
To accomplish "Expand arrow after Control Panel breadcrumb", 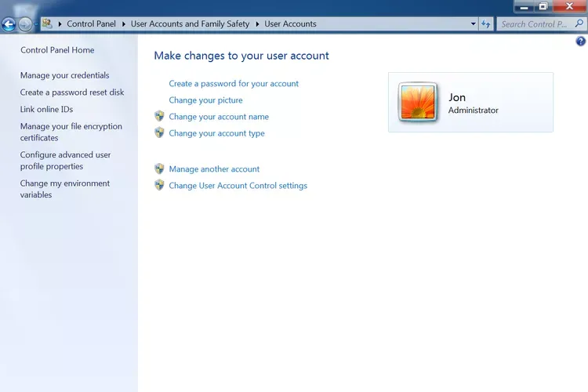I will click(x=123, y=24).
